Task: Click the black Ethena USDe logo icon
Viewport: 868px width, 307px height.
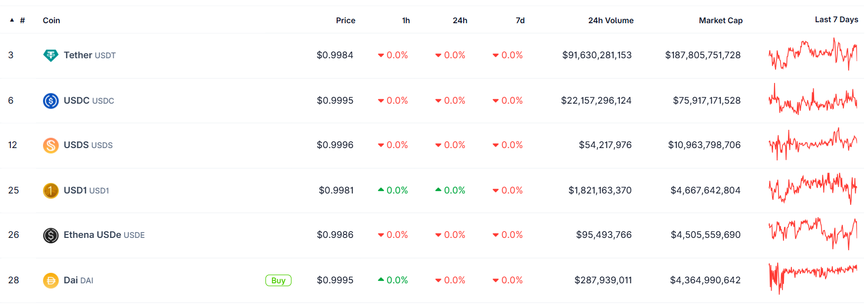Action: (50, 235)
